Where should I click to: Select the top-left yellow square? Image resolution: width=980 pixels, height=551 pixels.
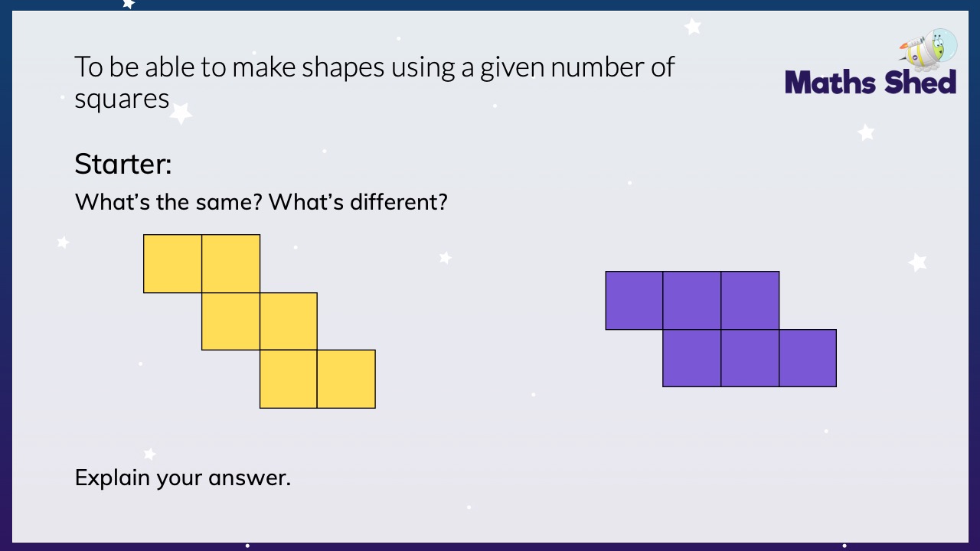click(x=173, y=264)
